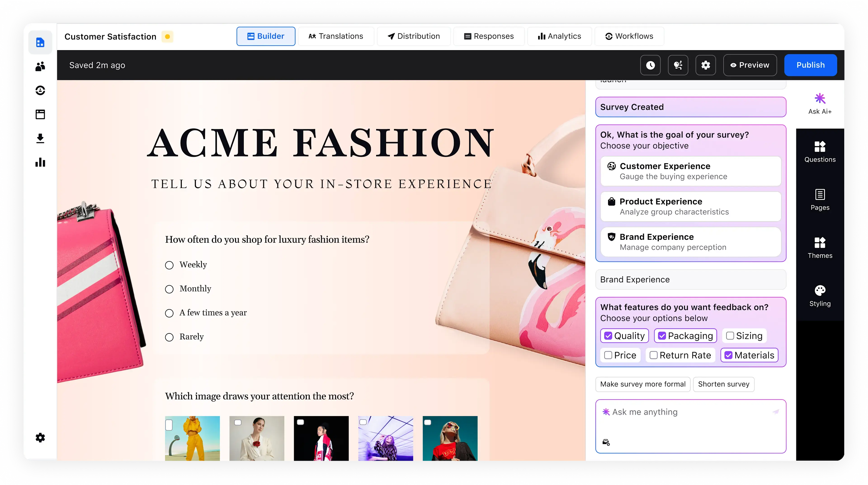Select the Weekly radio option

tap(169, 265)
